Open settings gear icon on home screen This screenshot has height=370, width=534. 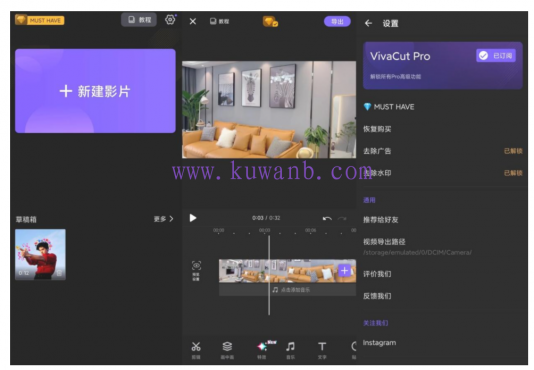click(170, 20)
